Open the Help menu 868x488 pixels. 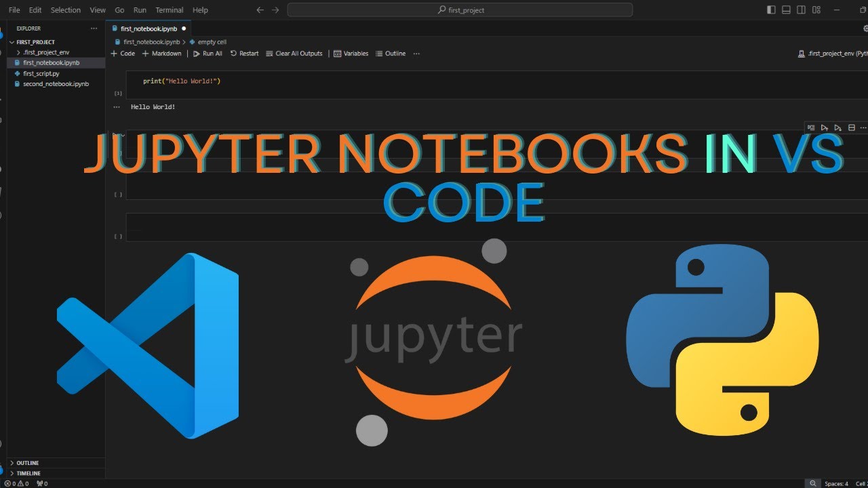point(200,10)
